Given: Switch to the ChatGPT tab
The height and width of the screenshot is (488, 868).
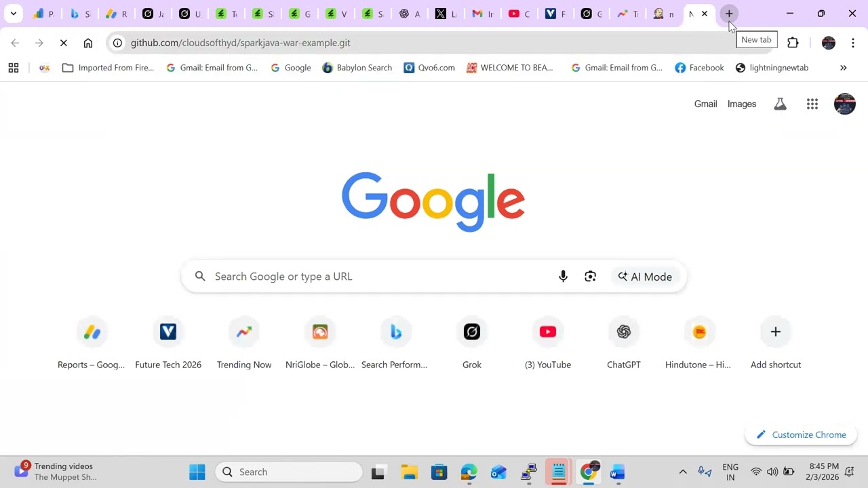Looking at the screenshot, I should (x=409, y=14).
